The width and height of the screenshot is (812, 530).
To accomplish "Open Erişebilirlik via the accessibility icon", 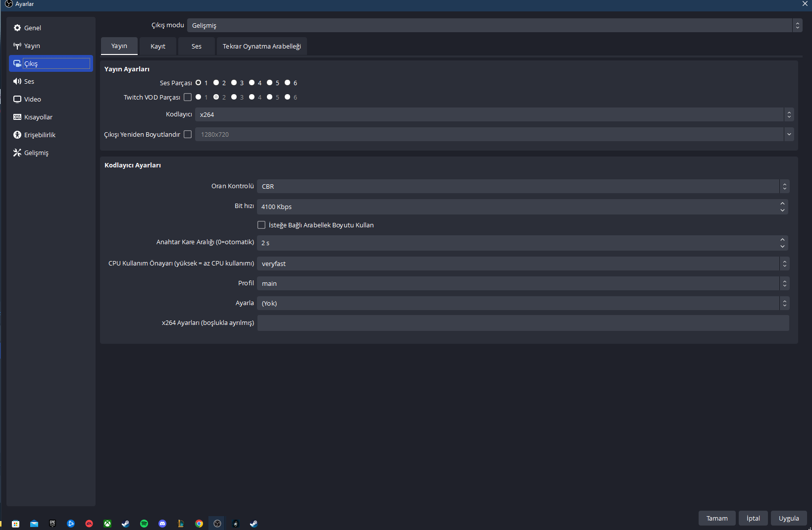I will click(x=17, y=135).
